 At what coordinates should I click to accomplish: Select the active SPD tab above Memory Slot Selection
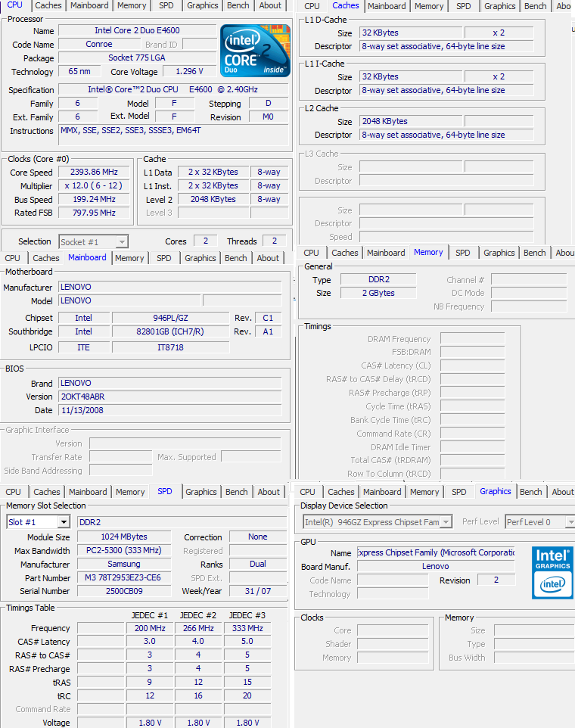(164, 491)
